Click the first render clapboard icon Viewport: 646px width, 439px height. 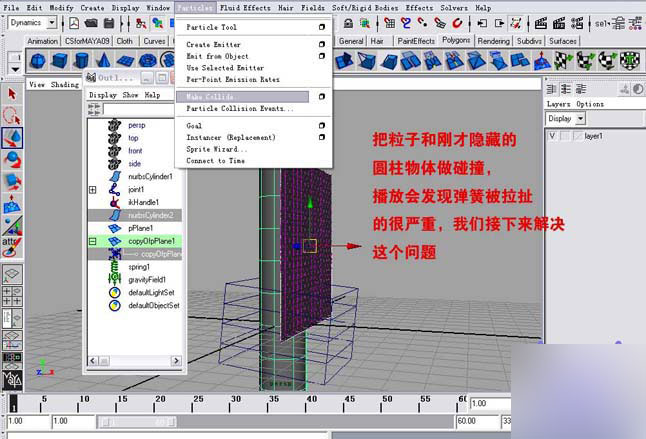tap(541, 23)
